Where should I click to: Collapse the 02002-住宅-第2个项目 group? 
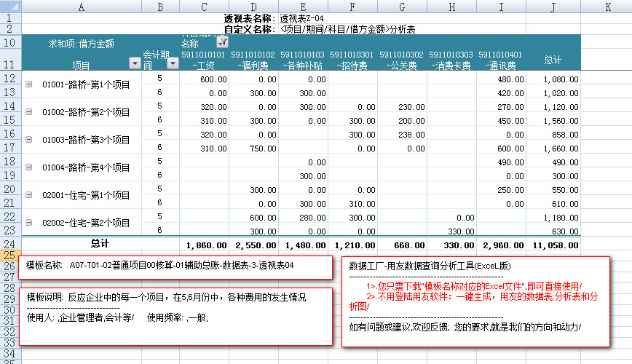[x=28, y=223]
